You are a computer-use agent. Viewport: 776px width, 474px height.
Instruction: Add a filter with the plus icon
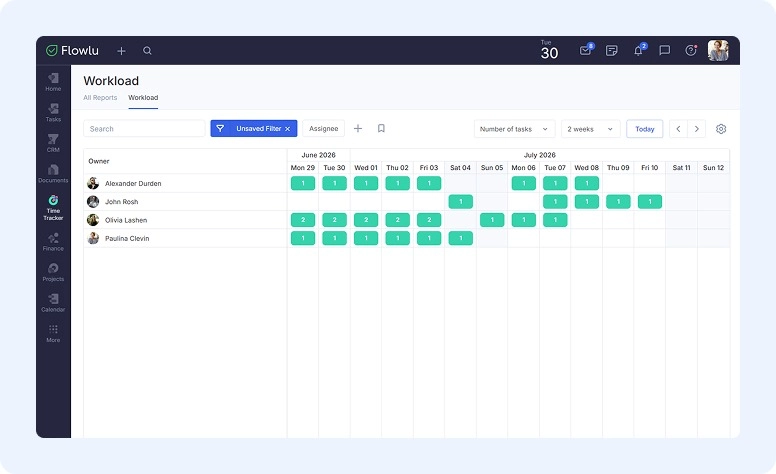click(x=358, y=129)
